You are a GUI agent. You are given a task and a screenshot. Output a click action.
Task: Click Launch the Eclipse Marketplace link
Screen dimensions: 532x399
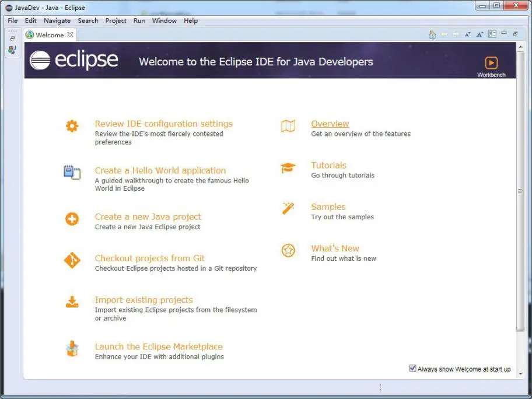pyautogui.click(x=159, y=346)
